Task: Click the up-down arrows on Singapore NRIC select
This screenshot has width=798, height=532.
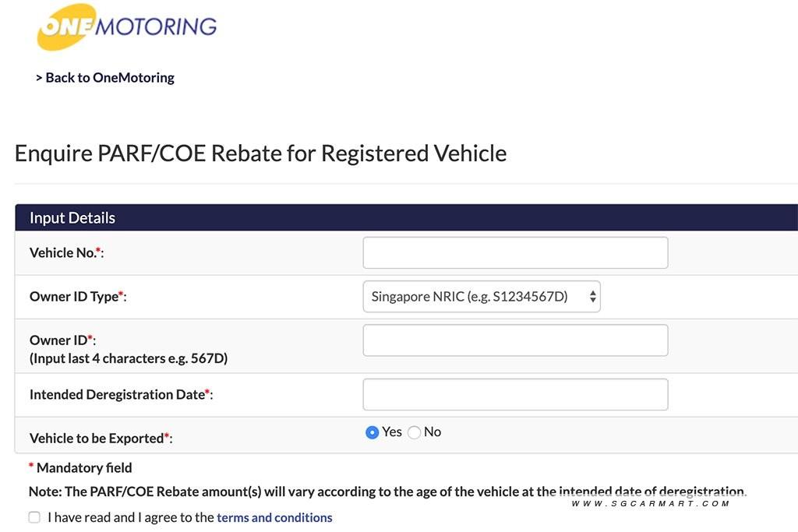Action: [x=592, y=297]
